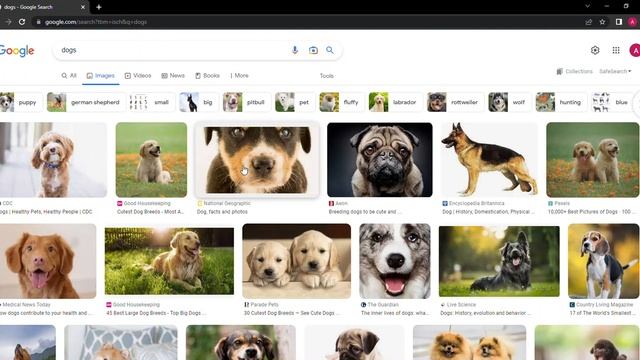Image resolution: width=640 pixels, height=360 pixels.
Task: Reload the page in browser toolbar
Action: (22, 22)
